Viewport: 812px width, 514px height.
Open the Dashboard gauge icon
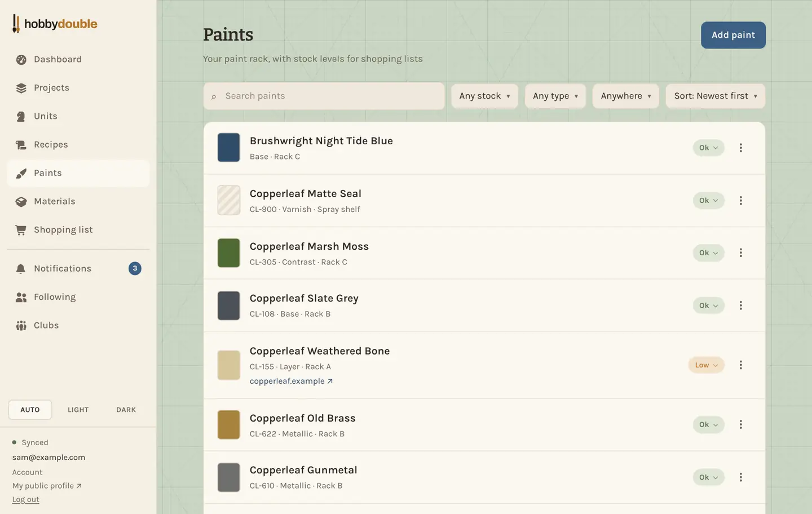coord(21,60)
